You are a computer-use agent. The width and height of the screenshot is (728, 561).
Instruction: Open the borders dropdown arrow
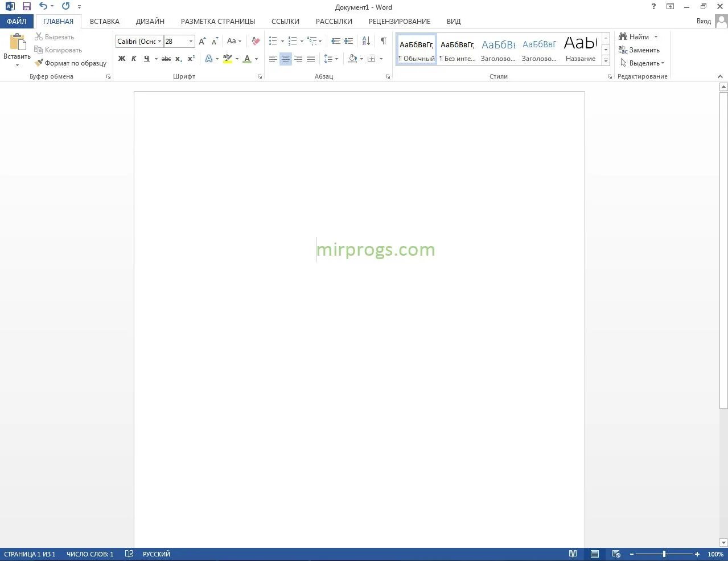(x=381, y=59)
